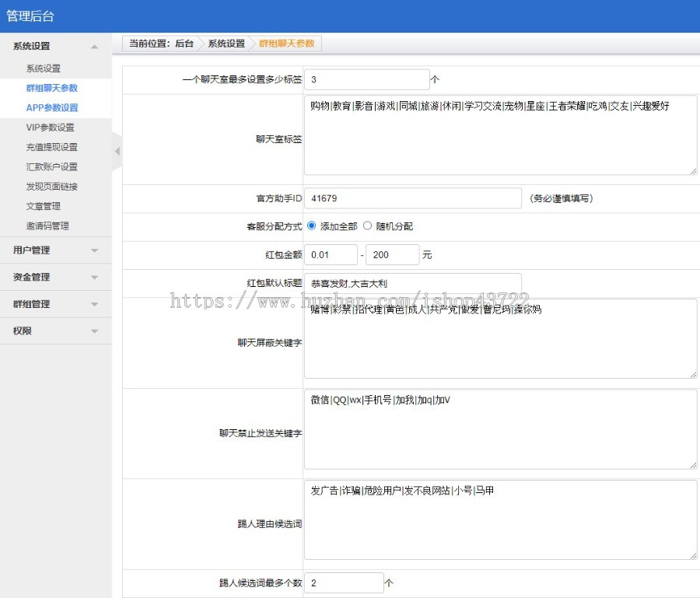Go to 邀请码管理 in the sidebar
The image size is (700, 598).
tap(47, 226)
